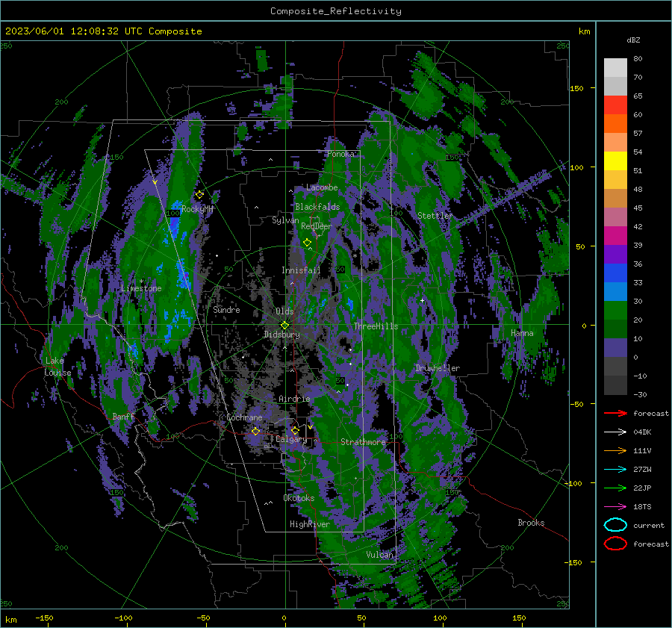Select the orange 111V arrow legend entry
Viewport: 672px width, 628px height.
615,450
